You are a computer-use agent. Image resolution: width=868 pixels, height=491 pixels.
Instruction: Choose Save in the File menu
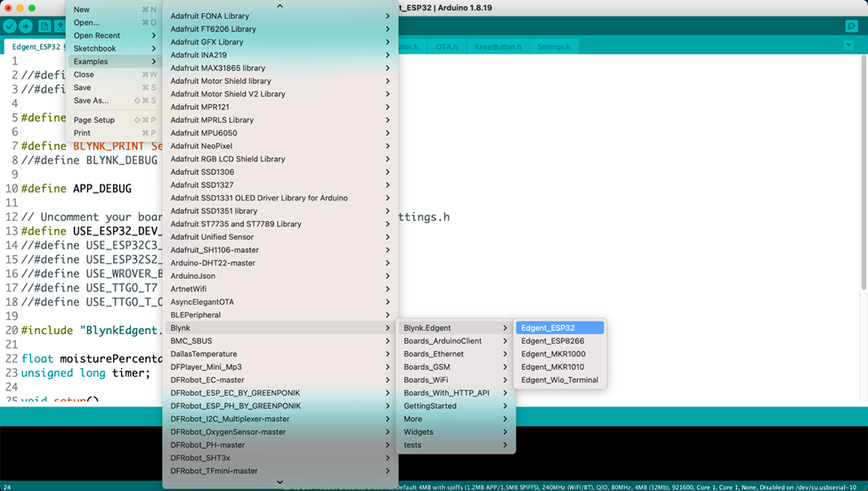114,87
